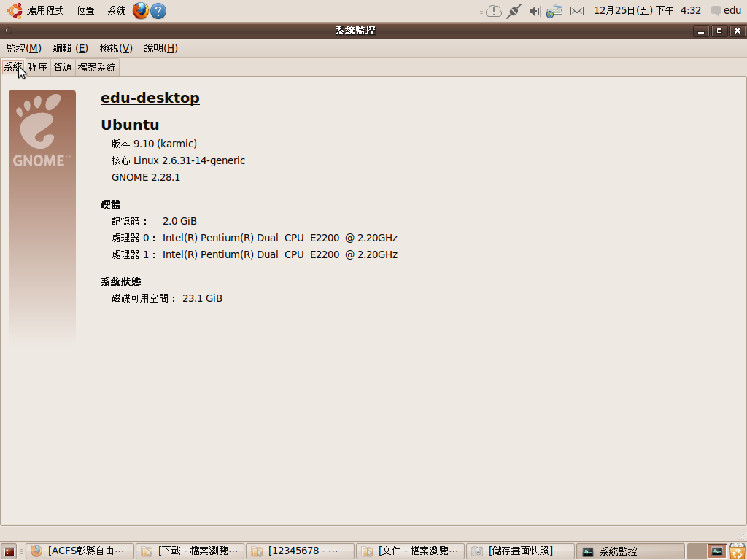Open the 監控(M) menu
The image size is (747, 560).
point(23,48)
